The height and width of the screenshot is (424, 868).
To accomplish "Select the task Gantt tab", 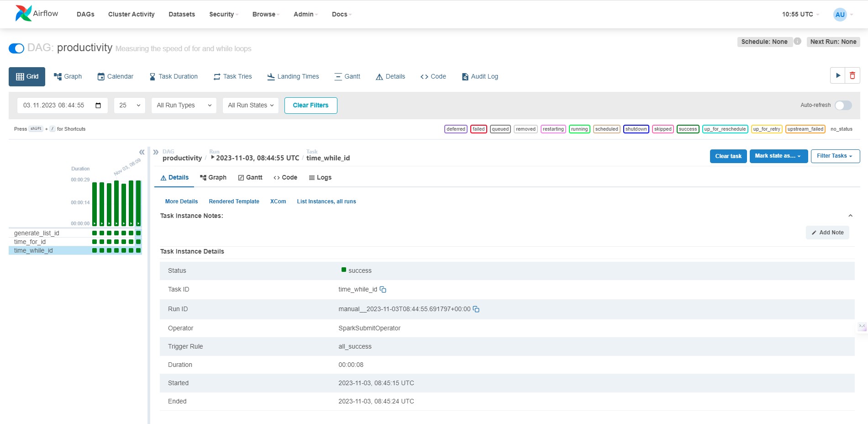I will click(250, 178).
